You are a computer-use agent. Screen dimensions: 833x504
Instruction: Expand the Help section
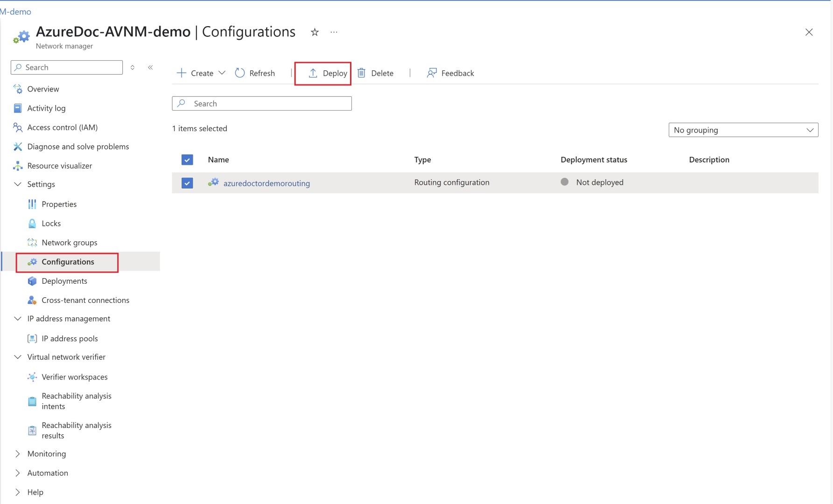pyautogui.click(x=18, y=492)
